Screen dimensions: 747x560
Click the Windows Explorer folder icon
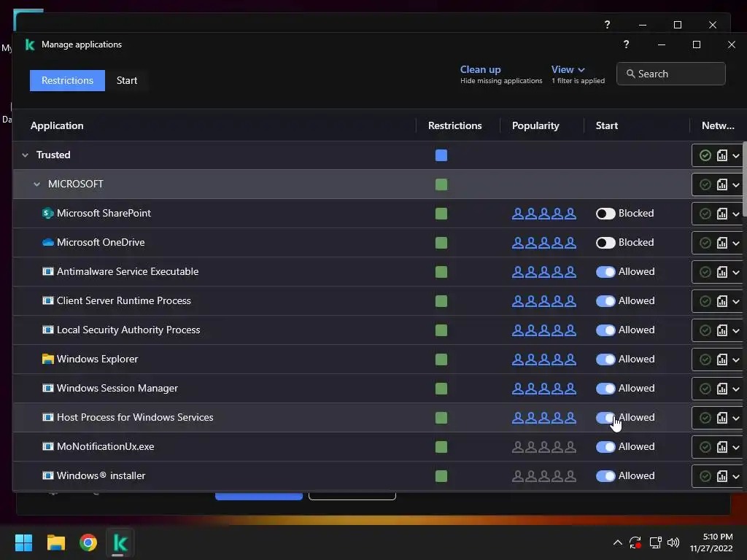click(x=47, y=359)
